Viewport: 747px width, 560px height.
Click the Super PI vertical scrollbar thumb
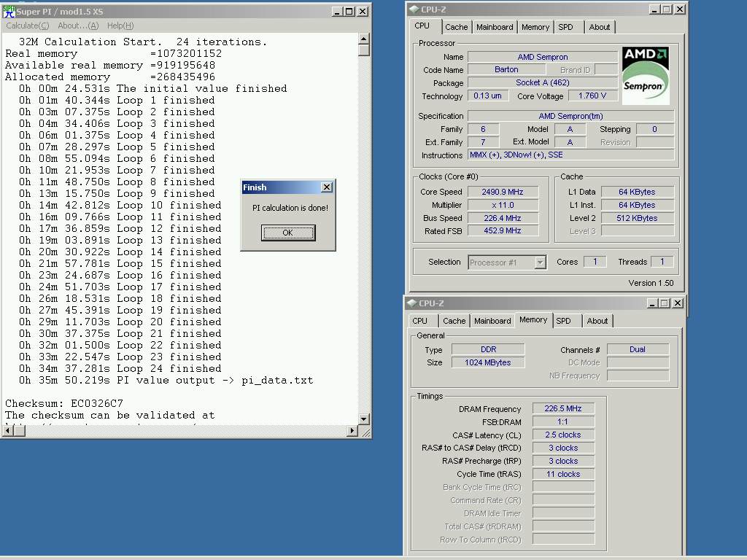click(364, 50)
